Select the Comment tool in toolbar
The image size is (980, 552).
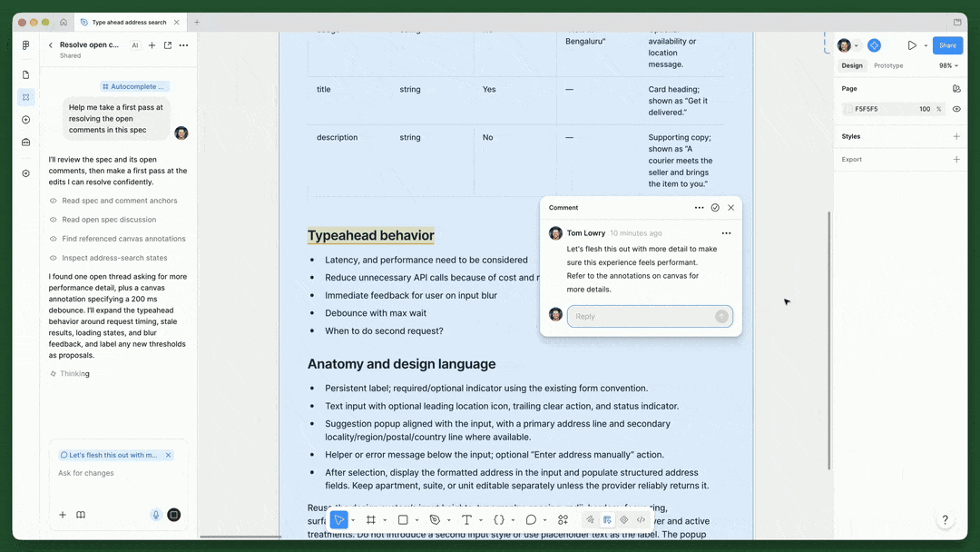[531, 519]
